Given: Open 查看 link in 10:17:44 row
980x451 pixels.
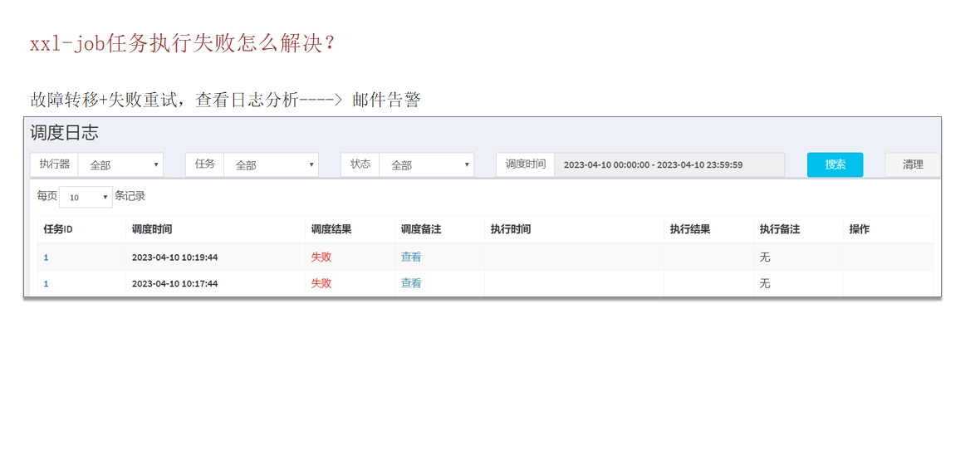Looking at the screenshot, I should pos(410,283).
